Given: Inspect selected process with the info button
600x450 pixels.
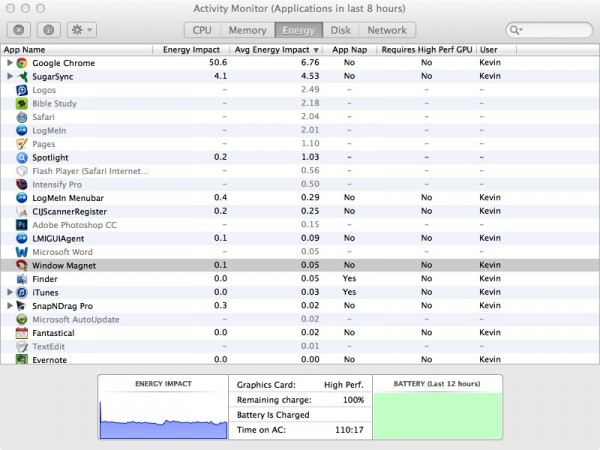Looking at the screenshot, I should click(x=49, y=30).
